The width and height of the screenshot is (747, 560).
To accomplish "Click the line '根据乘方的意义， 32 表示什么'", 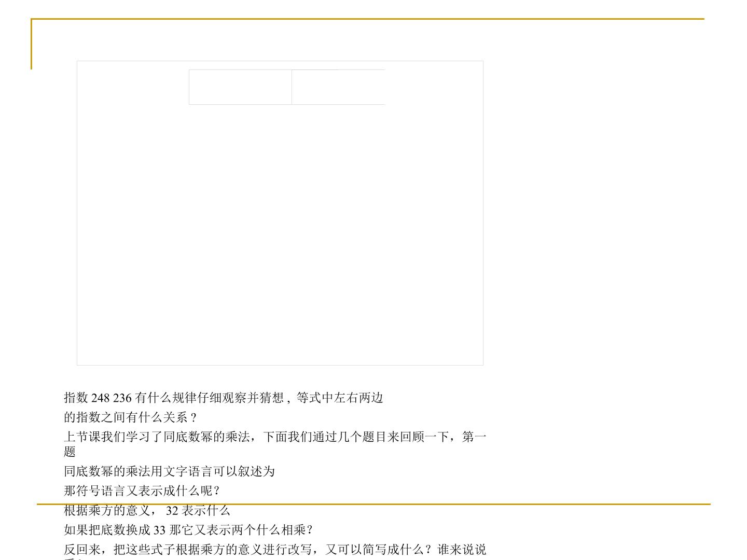I will (x=147, y=510).
